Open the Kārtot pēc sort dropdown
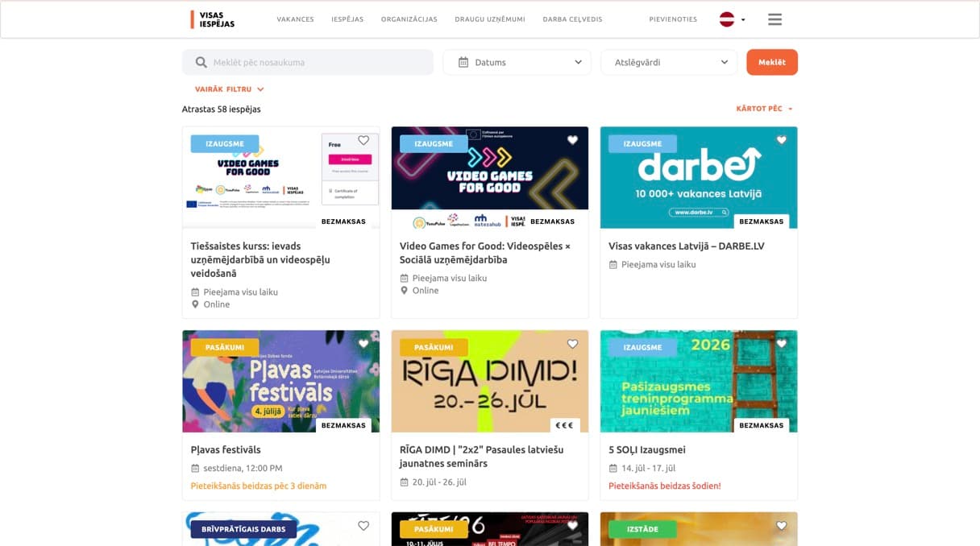This screenshot has height=546, width=980. coord(764,109)
